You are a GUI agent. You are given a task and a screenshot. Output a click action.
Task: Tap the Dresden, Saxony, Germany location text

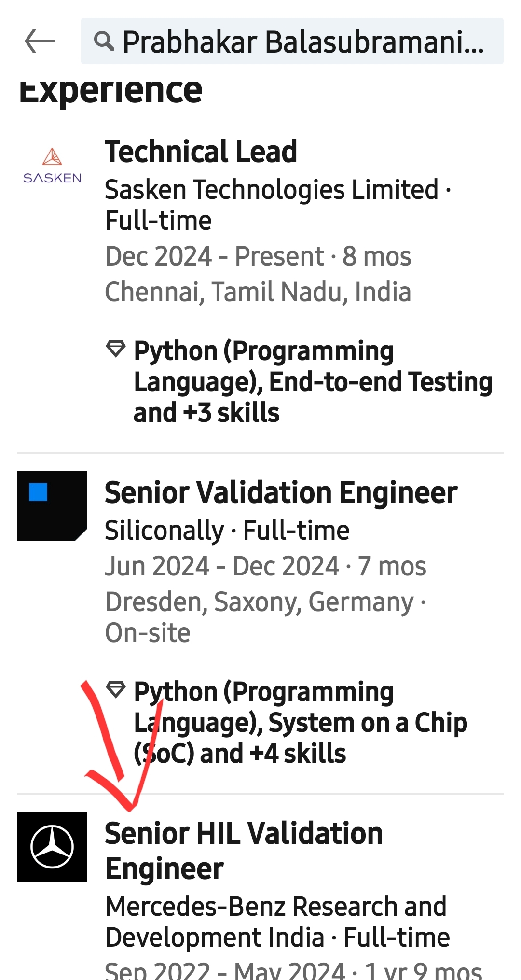click(x=260, y=602)
